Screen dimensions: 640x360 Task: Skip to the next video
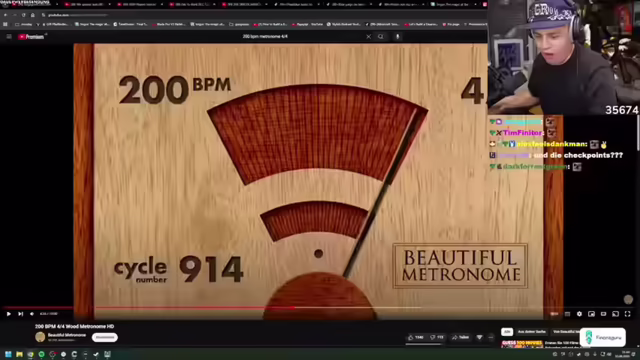click(20, 314)
